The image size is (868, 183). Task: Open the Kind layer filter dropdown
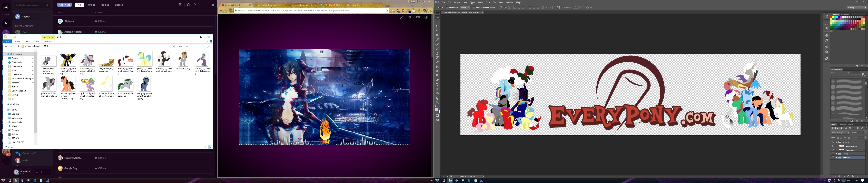pyautogui.click(x=837, y=128)
